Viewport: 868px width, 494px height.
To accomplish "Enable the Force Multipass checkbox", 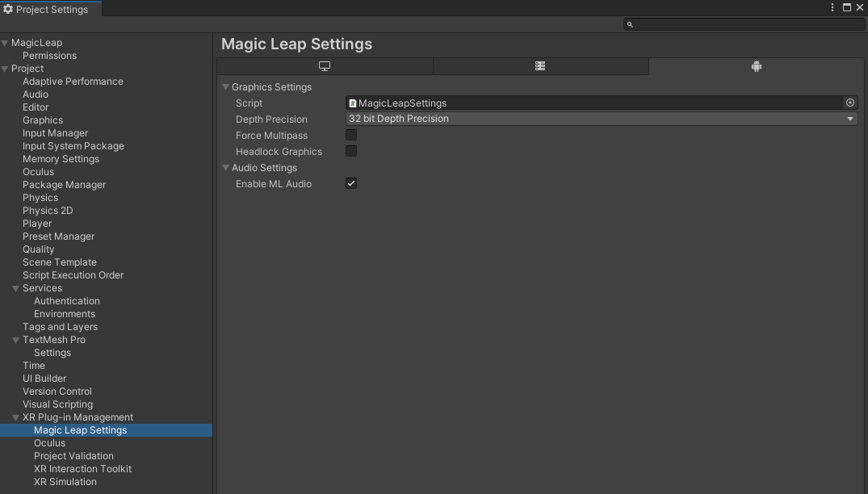I will pyautogui.click(x=351, y=136).
